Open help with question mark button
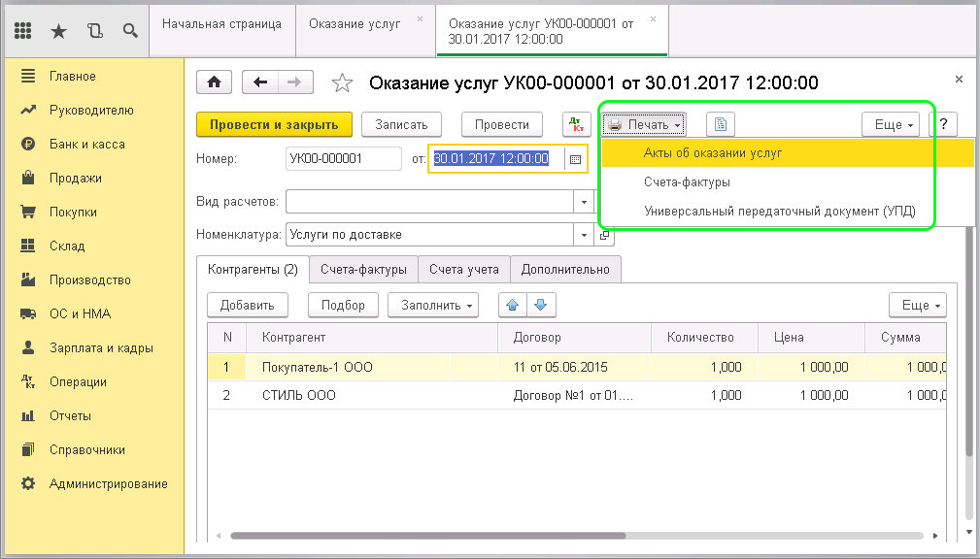The width and height of the screenshot is (980, 559). [x=944, y=124]
